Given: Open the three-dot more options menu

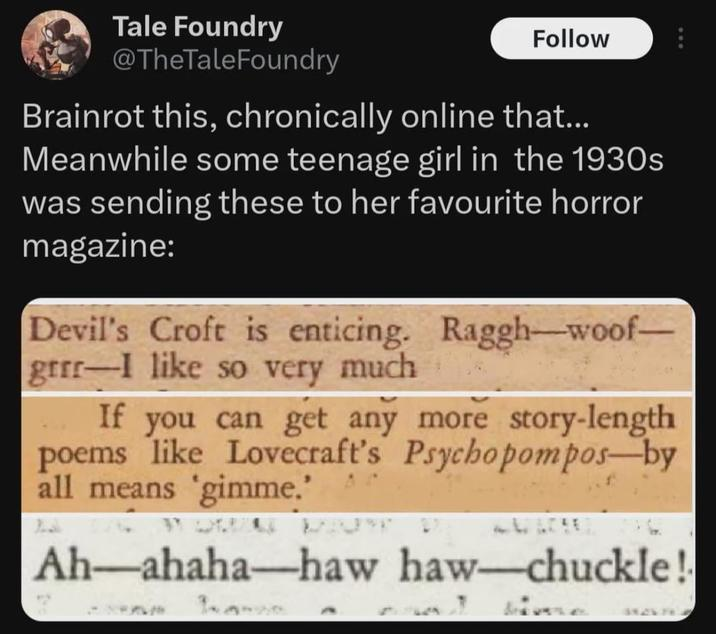Looking at the screenshot, I should point(680,38).
